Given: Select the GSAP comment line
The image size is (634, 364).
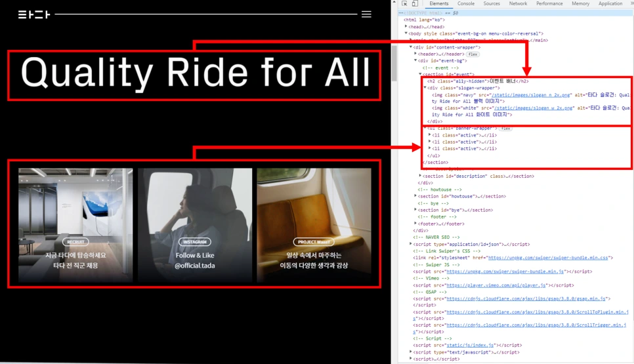Looking at the screenshot, I should click(430, 292).
